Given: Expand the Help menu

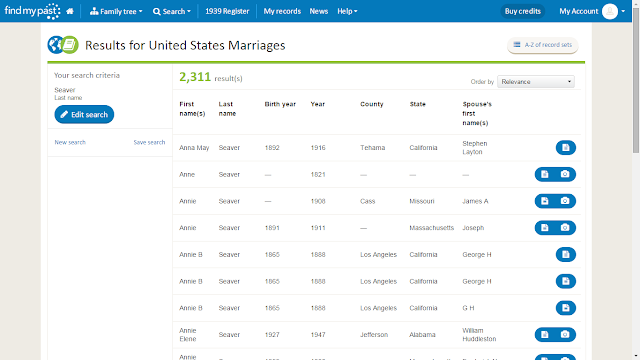Looking at the screenshot, I should click(x=347, y=11).
